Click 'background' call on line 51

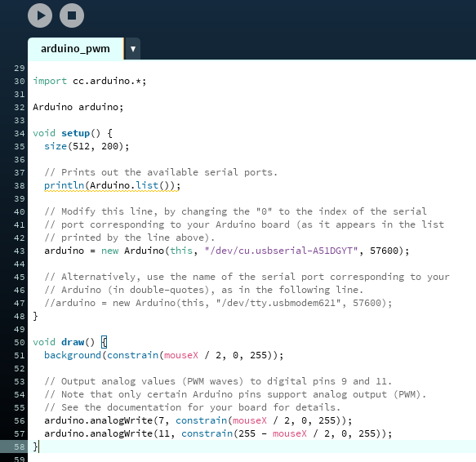(72, 355)
